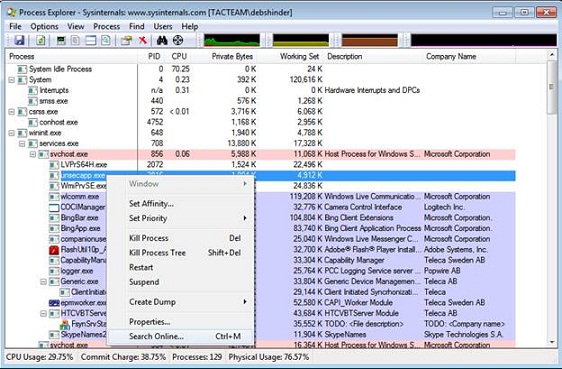Click the binoculars Find Handle icon

[162, 40]
